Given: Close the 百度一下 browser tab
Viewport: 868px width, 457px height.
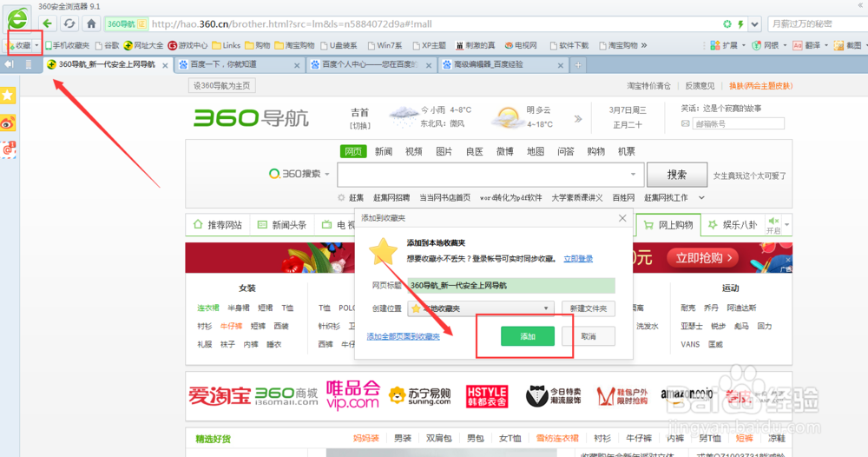Looking at the screenshot, I should tap(297, 65).
